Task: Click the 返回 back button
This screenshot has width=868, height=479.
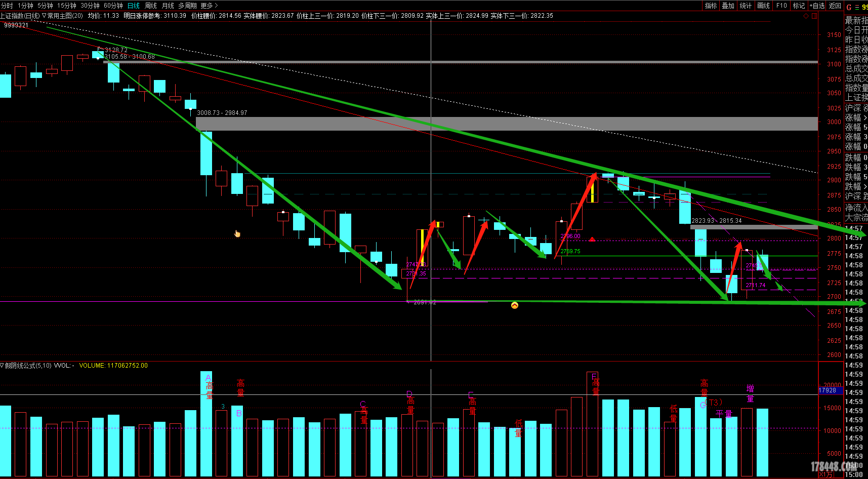Action: [x=835, y=6]
